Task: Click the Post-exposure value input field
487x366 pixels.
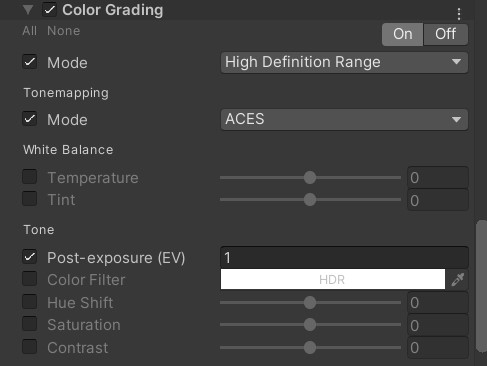Action: 344,257
